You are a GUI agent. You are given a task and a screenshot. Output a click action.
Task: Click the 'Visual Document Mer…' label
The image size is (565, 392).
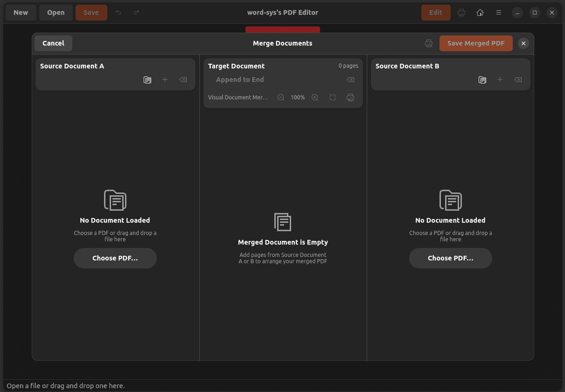click(x=238, y=97)
